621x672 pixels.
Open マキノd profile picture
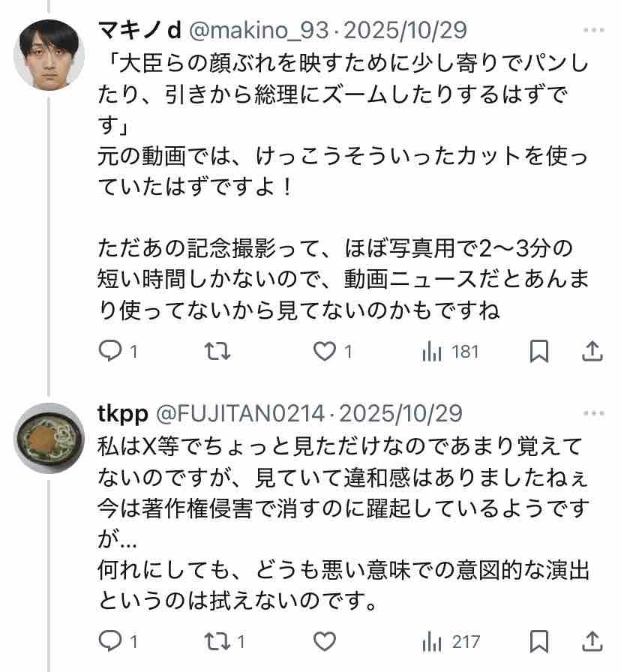pos(49,55)
